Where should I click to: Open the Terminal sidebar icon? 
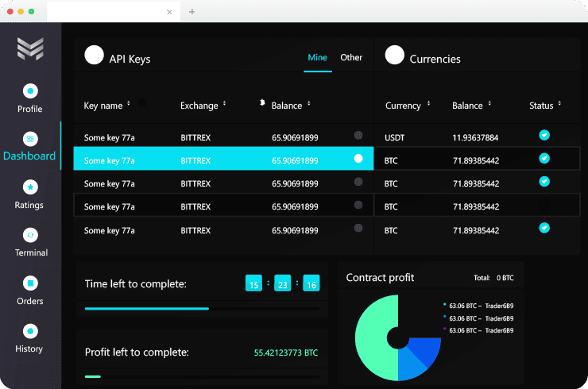pyautogui.click(x=30, y=235)
